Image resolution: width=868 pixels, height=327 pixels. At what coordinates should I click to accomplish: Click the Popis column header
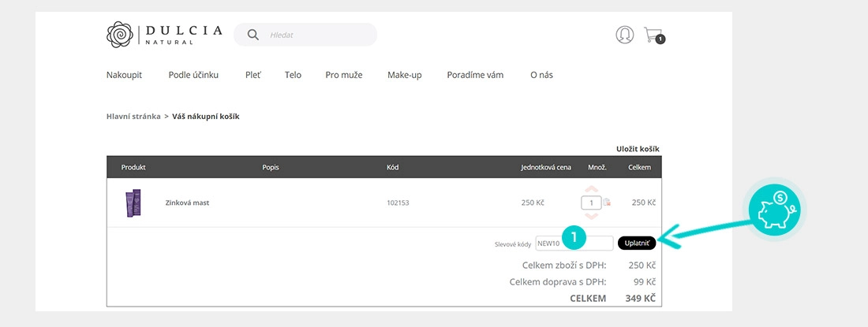[271, 167]
